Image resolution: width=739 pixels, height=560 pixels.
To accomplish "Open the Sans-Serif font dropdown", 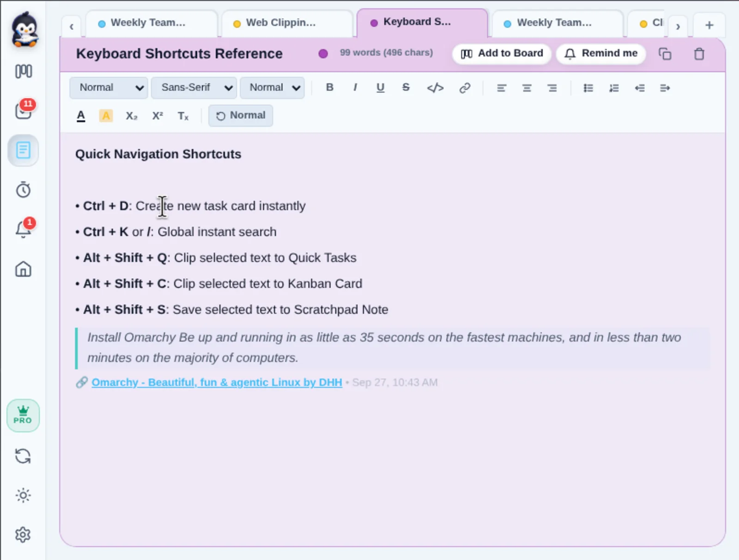I will coord(194,88).
